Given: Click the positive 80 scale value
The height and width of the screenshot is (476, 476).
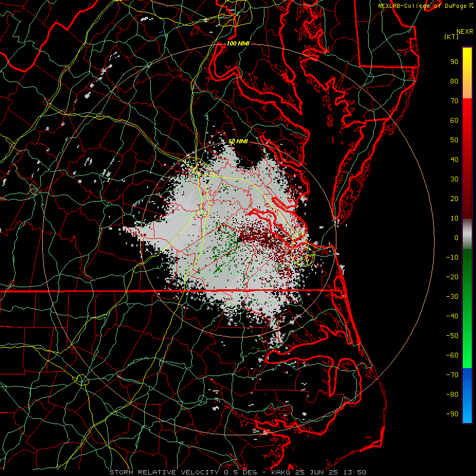Looking at the screenshot, I should click(454, 81).
